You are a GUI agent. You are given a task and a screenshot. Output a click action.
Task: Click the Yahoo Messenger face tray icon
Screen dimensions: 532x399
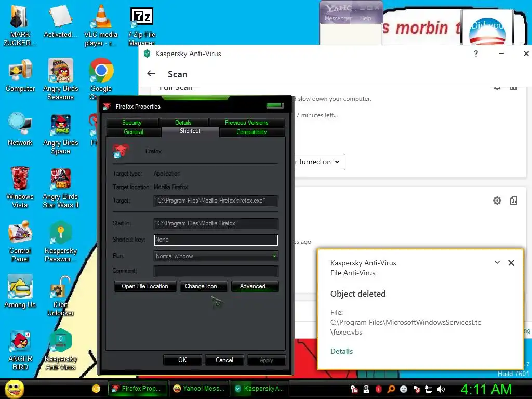tap(403, 389)
